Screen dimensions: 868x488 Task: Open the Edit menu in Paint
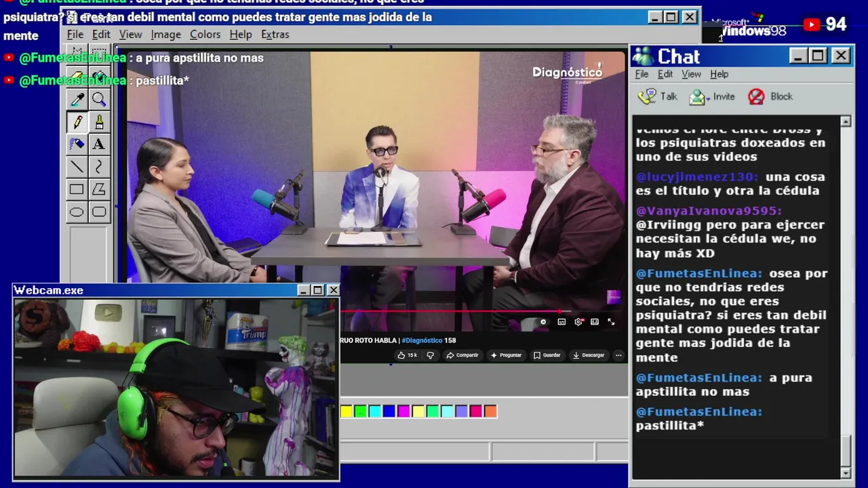[x=101, y=35]
